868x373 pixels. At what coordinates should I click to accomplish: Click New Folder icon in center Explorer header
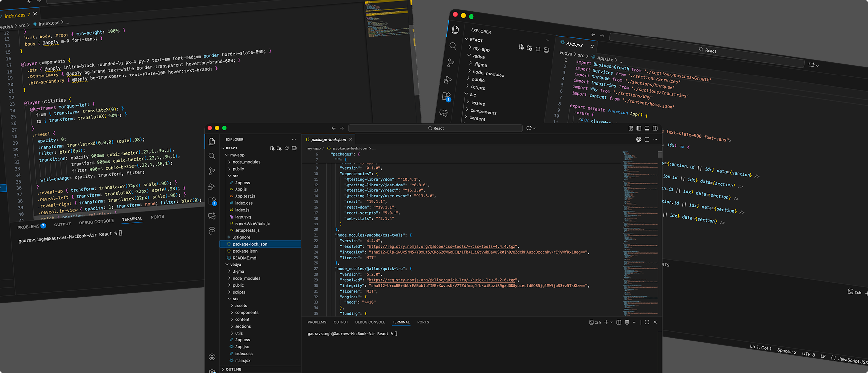(x=279, y=148)
